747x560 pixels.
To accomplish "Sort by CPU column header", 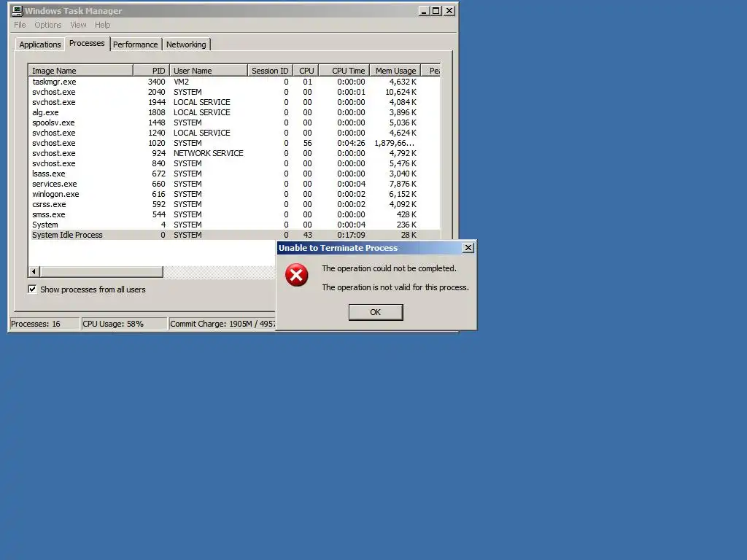I will tap(306, 71).
